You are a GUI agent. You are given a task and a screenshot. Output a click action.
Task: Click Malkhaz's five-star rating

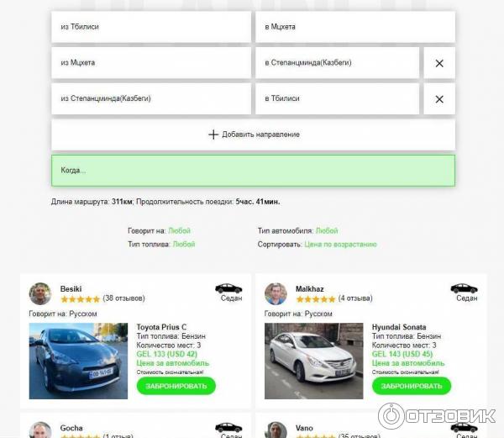coord(316,299)
